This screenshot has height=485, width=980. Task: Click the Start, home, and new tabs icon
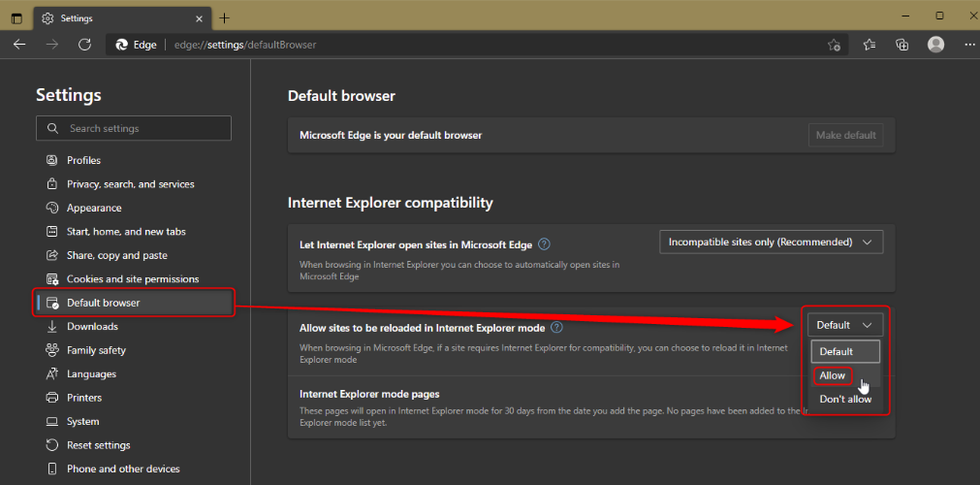coord(52,232)
